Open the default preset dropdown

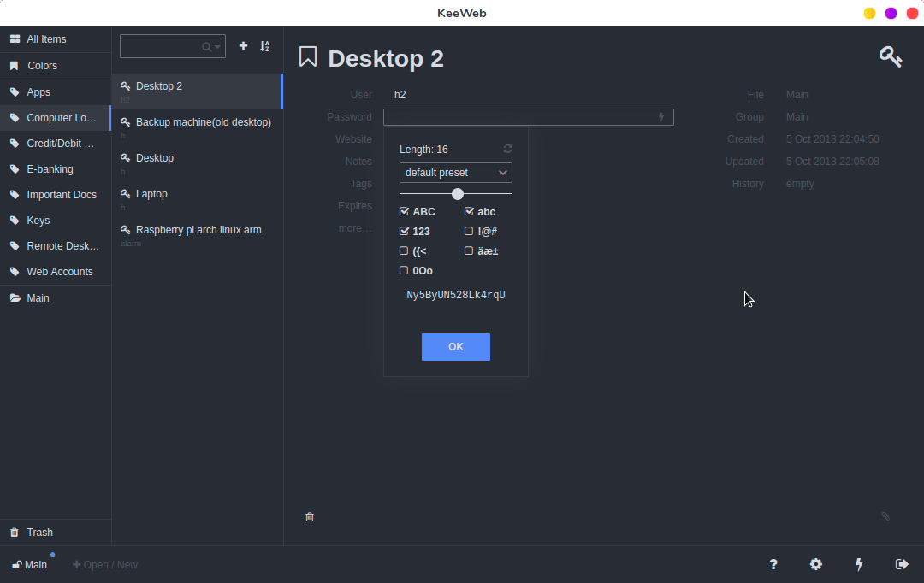pyautogui.click(x=456, y=173)
